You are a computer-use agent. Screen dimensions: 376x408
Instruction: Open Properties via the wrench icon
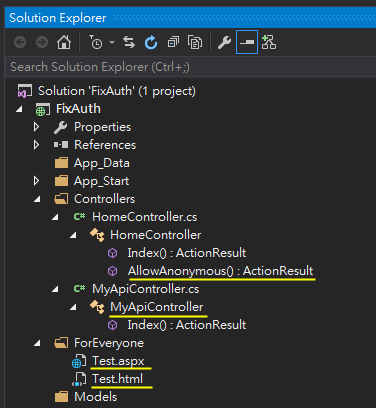tap(224, 42)
